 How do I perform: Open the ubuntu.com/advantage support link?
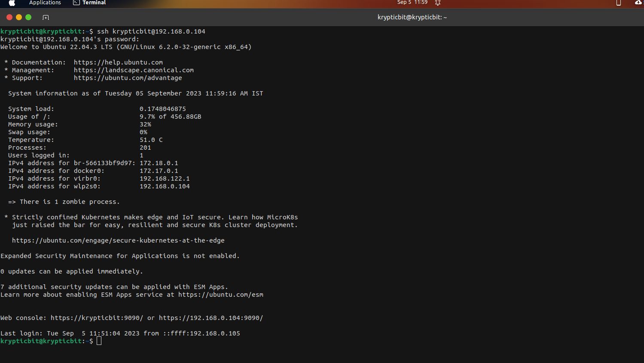coord(128,77)
